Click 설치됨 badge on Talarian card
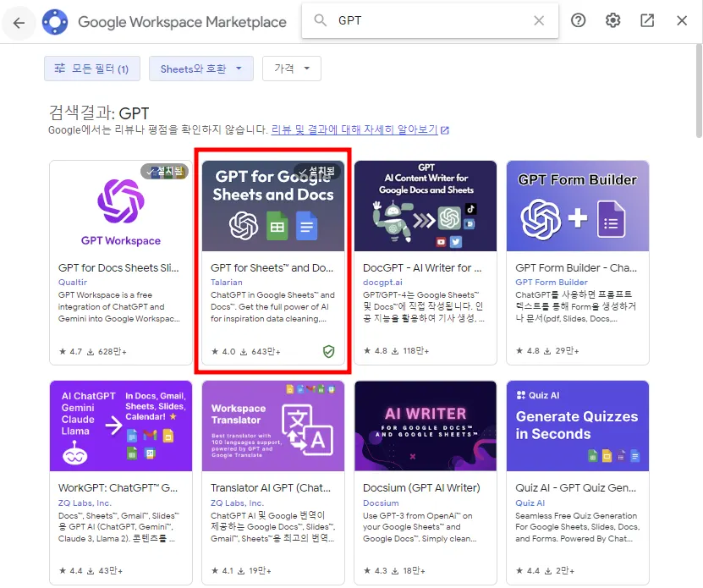Screen dimensions: 703x588 point(317,171)
